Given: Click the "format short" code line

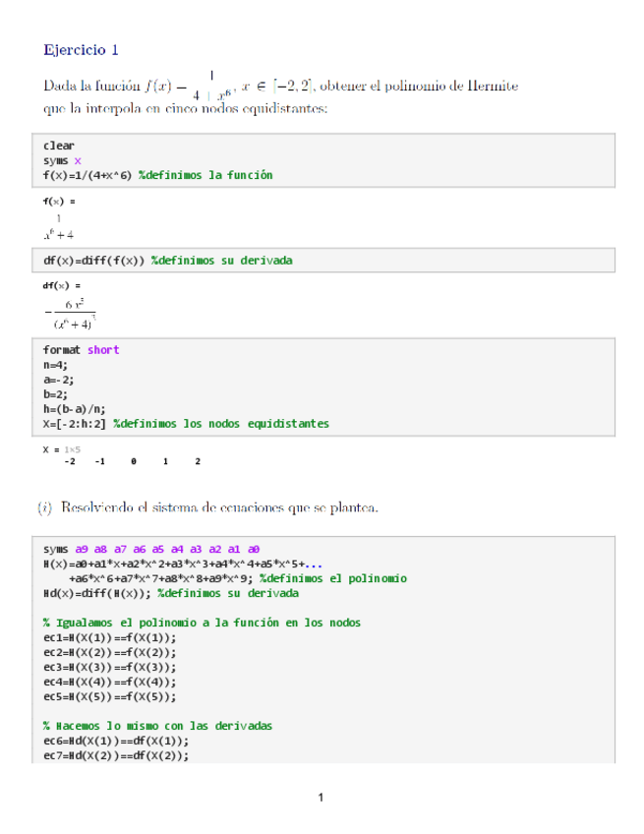Looking at the screenshot, I should (x=81, y=350).
